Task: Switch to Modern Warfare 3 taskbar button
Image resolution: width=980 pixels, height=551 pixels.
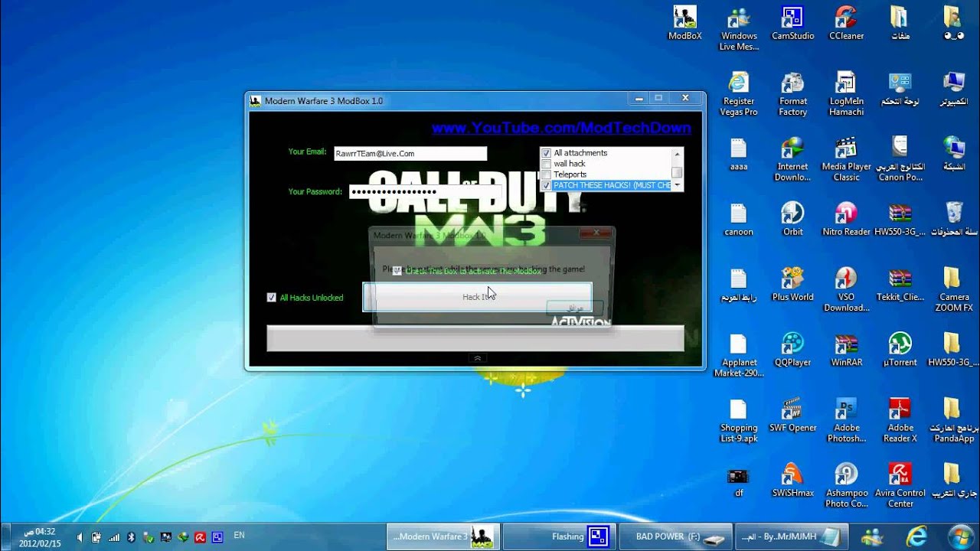Action: coord(443,536)
